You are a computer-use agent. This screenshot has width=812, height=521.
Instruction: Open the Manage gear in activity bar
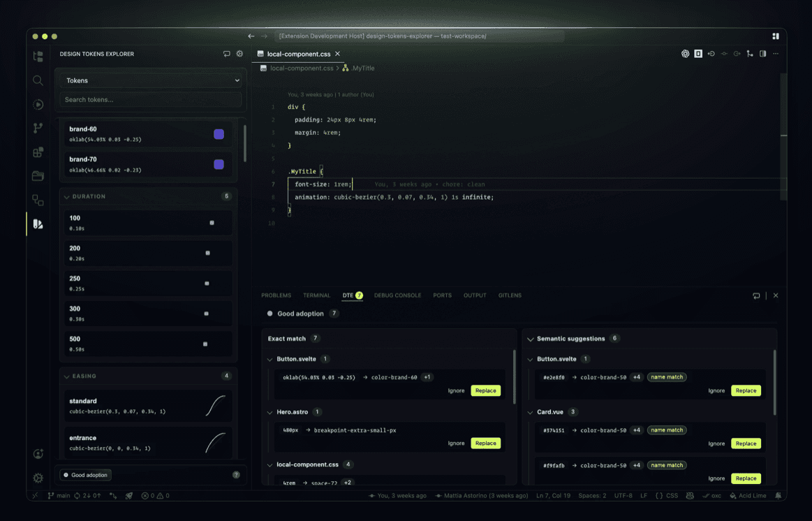coord(38,478)
